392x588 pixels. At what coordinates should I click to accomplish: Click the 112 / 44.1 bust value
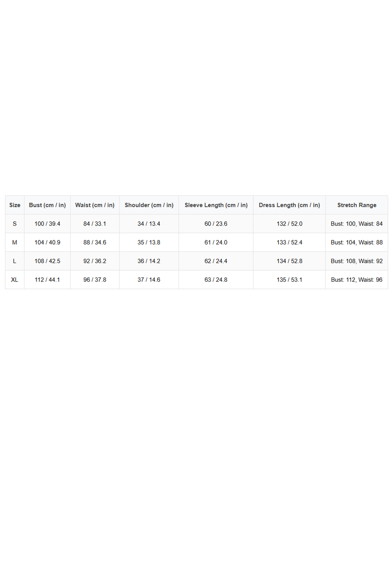point(47,280)
